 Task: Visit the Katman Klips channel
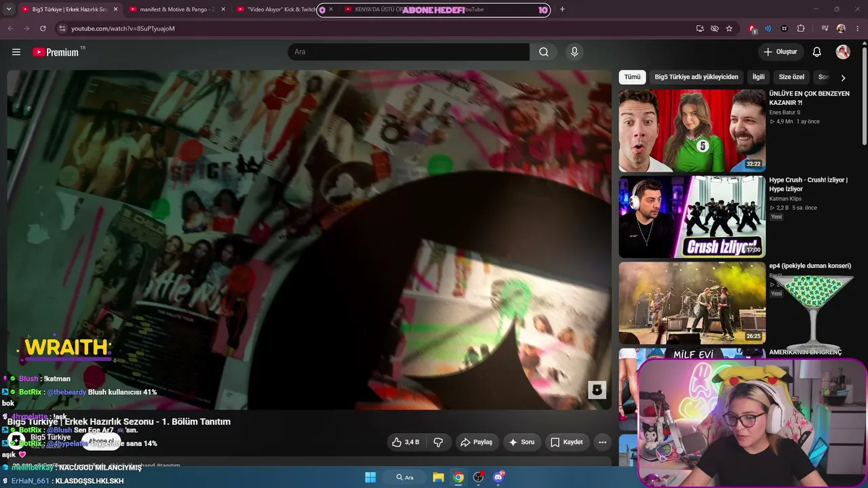coord(785,199)
